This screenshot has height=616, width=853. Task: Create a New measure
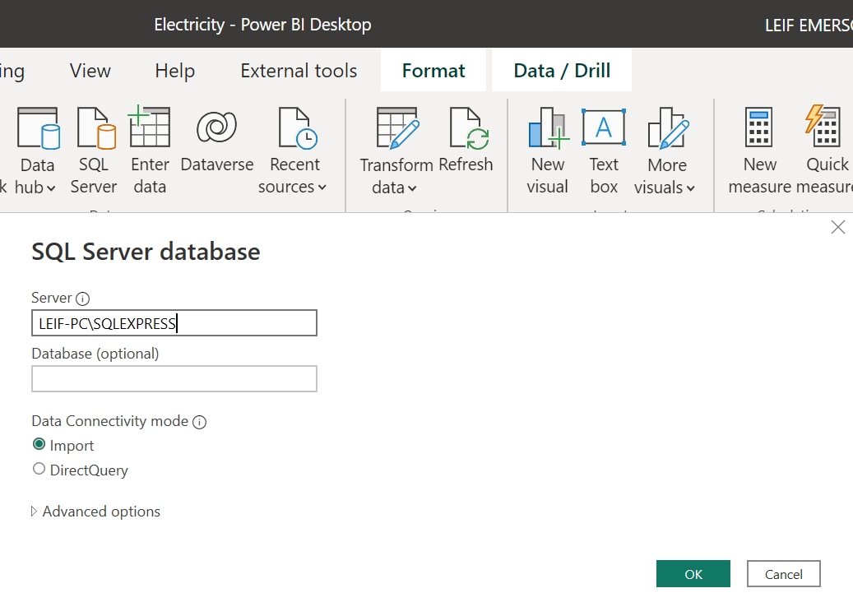click(x=759, y=151)
